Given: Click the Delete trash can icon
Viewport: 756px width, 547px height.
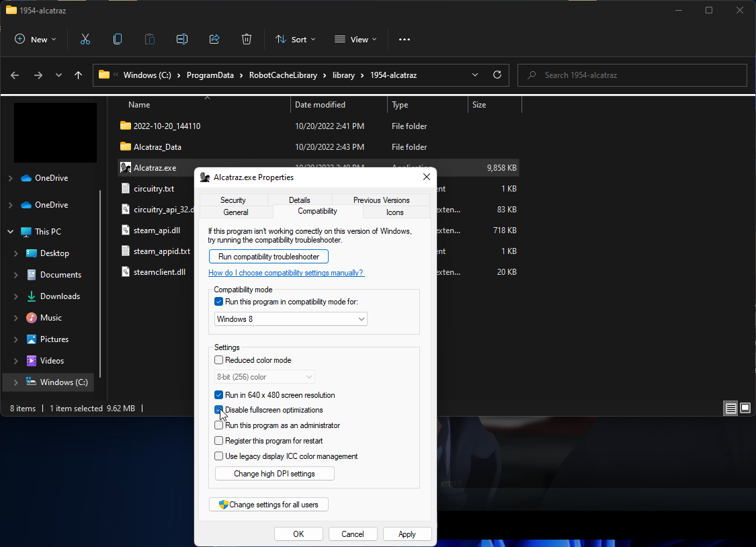Looking at the screenshot, I should [x=247, y=40].
